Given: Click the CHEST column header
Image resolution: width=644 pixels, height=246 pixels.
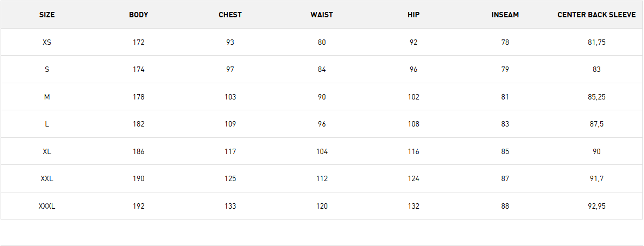Looking at the screenshot, I should point(230,15).
